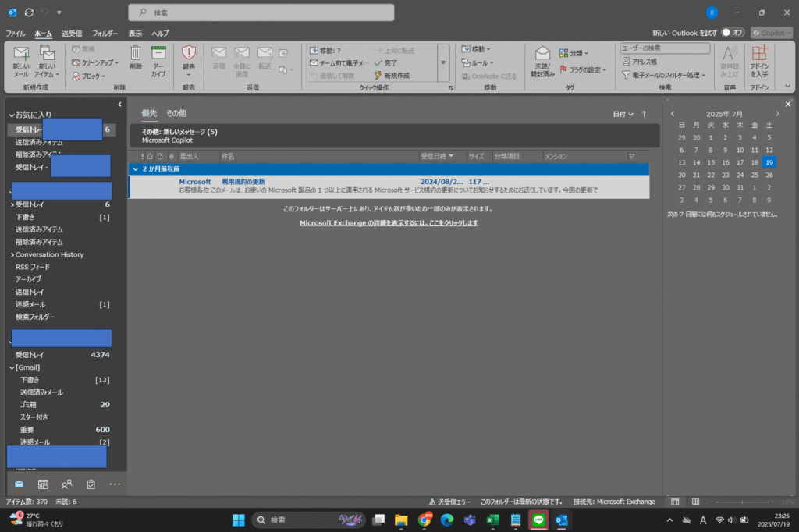Go to previous month in mini calendar
Screen dimensions: 799x532
pyautogui.click(x=673, y=114)
